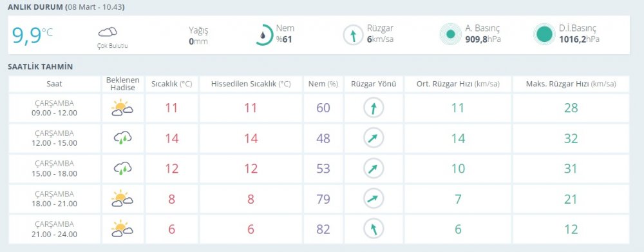Click the rain cloud icon for 12.00 - 15.00
Screen dimensions: 644x252
[x=122, y=138]
